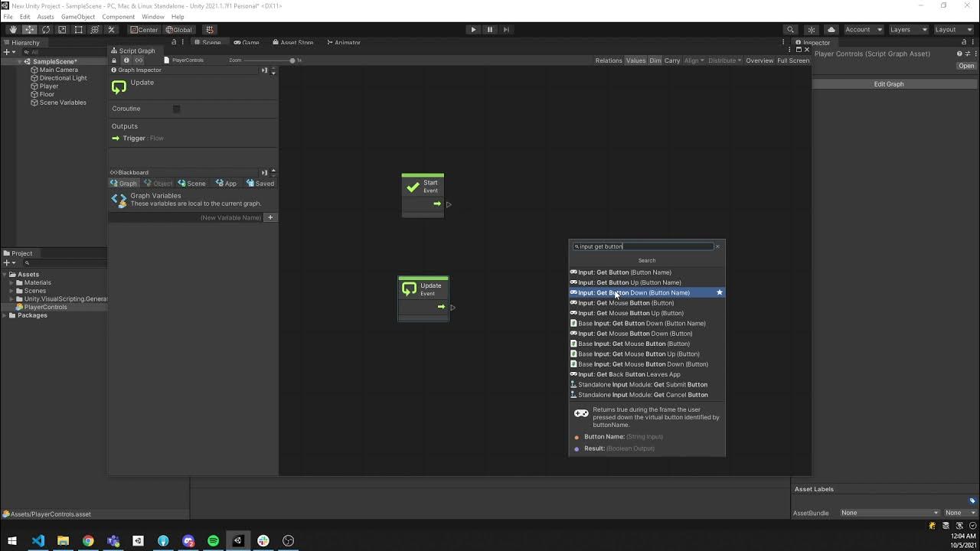
Task: Open Unity search magnifier icon
Action: (x=790, y=30)
